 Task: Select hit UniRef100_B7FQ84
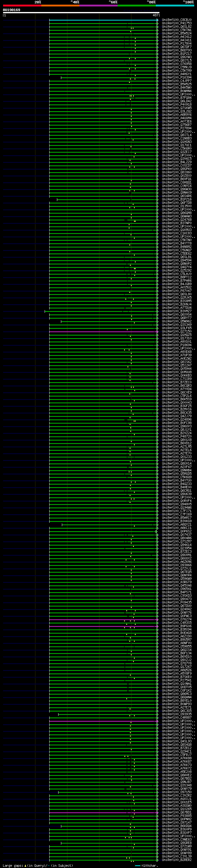click(177, 98)
